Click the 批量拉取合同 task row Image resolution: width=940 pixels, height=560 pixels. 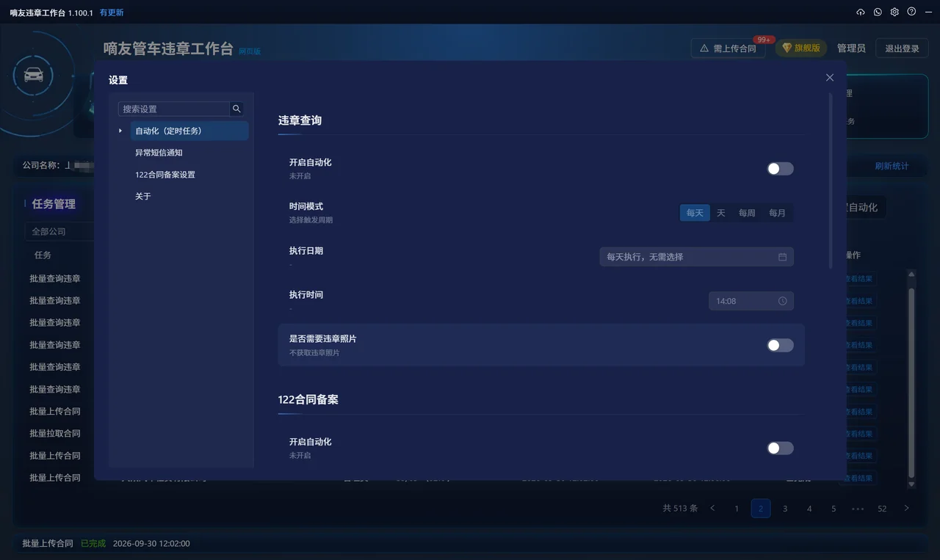(55, 434)
